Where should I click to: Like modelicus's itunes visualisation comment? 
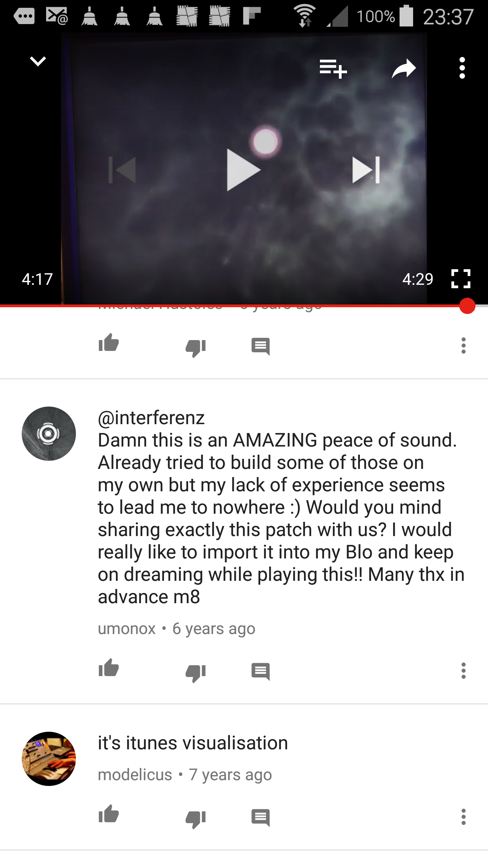[x=108, y=814]
